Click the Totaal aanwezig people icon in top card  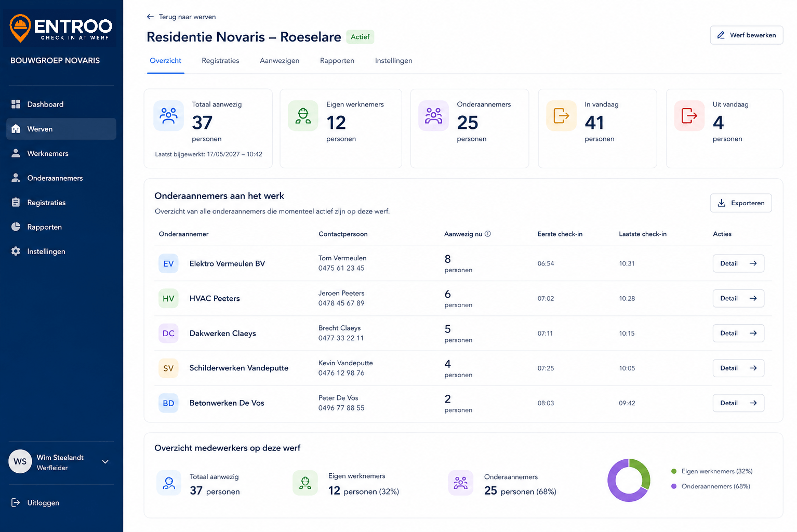[x=169, y=115]
